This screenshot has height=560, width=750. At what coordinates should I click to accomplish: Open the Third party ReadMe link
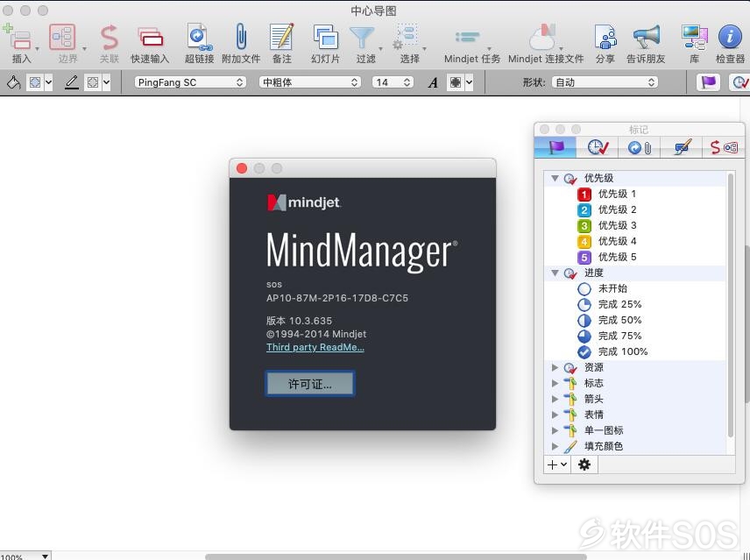click(x=315, y=347)
